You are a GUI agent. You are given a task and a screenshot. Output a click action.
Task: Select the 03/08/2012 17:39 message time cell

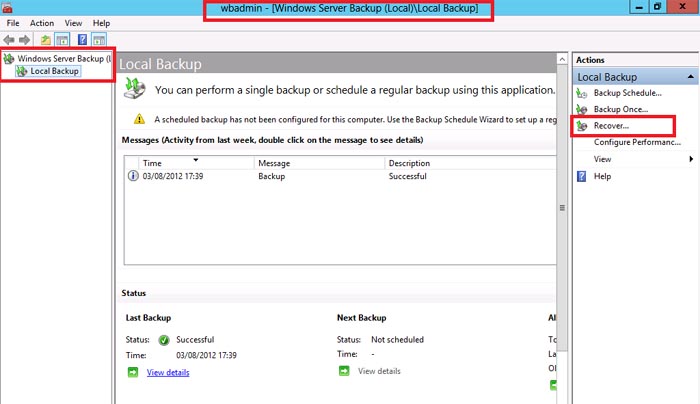(173, 176)
